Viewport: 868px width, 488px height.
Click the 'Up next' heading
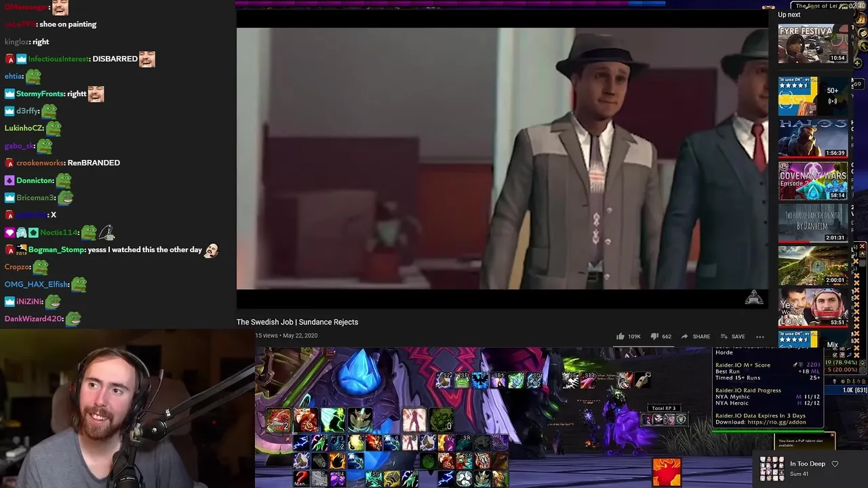coord(789,14)
